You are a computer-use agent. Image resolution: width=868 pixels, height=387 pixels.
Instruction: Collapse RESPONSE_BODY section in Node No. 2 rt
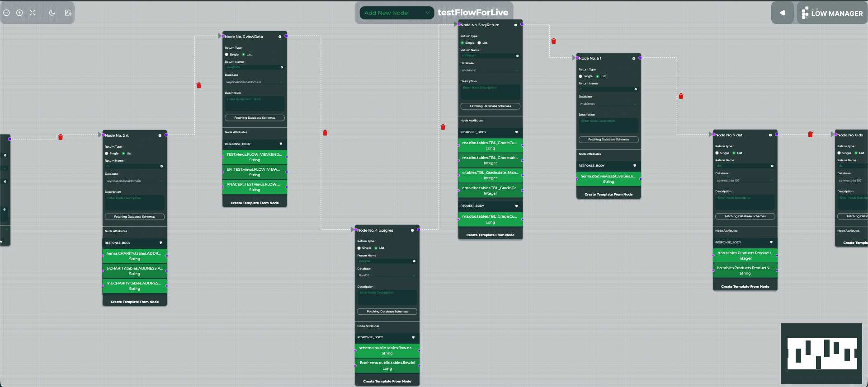coord(160,243)
